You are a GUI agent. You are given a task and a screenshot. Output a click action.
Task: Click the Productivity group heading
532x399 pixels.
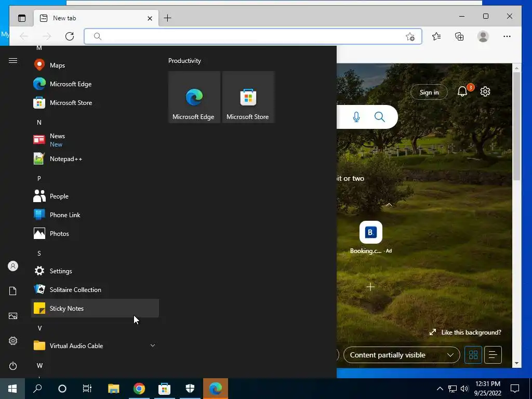coord(184,61)
